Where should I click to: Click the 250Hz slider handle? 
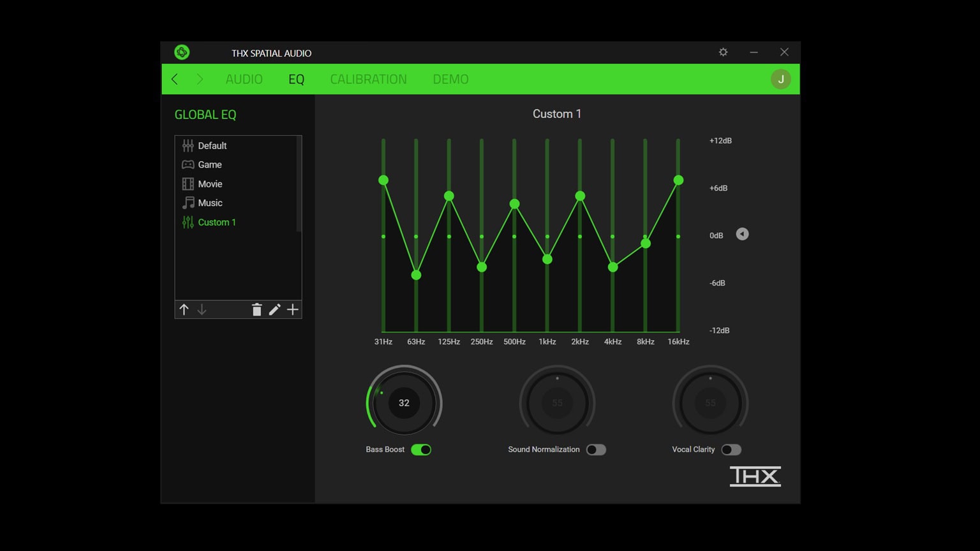pos(482,267)
